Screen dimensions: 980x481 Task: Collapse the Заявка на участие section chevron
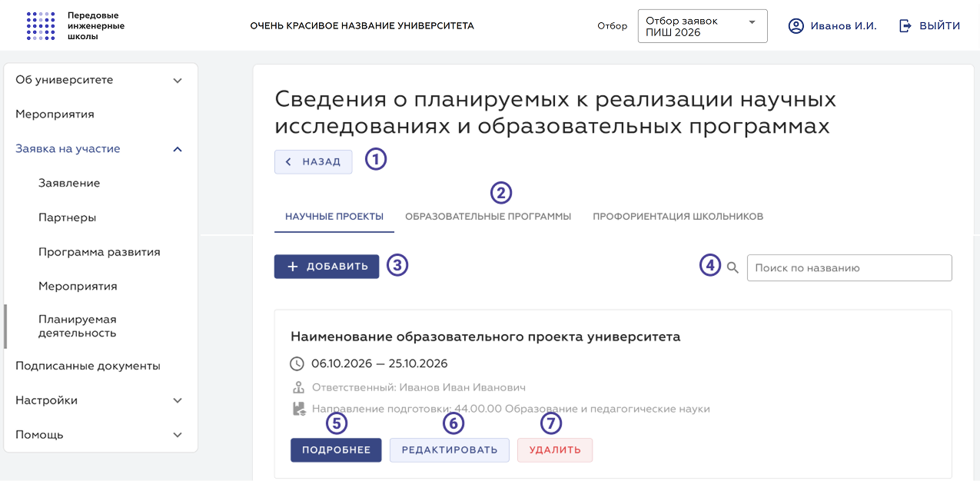click(x=178, y=149)
